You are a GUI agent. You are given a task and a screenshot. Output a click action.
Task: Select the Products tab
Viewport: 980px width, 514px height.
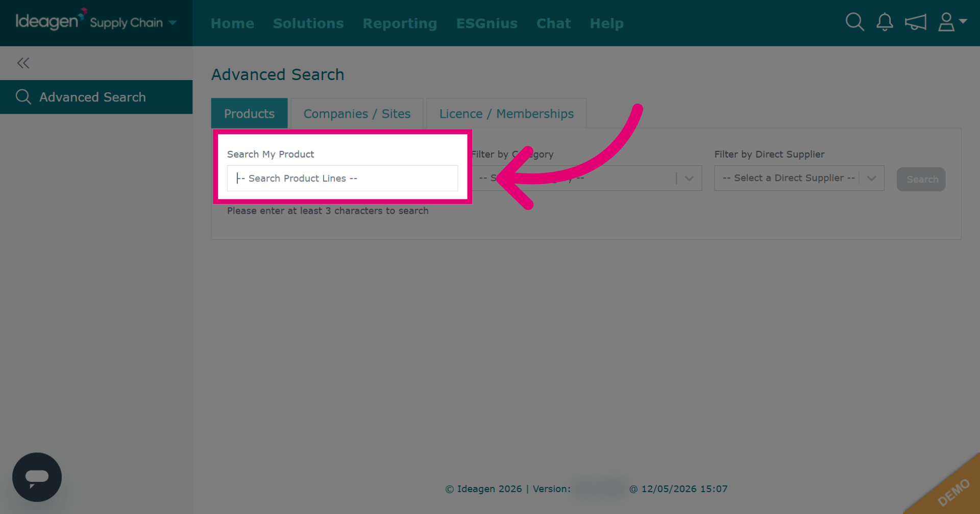(249, 114)
